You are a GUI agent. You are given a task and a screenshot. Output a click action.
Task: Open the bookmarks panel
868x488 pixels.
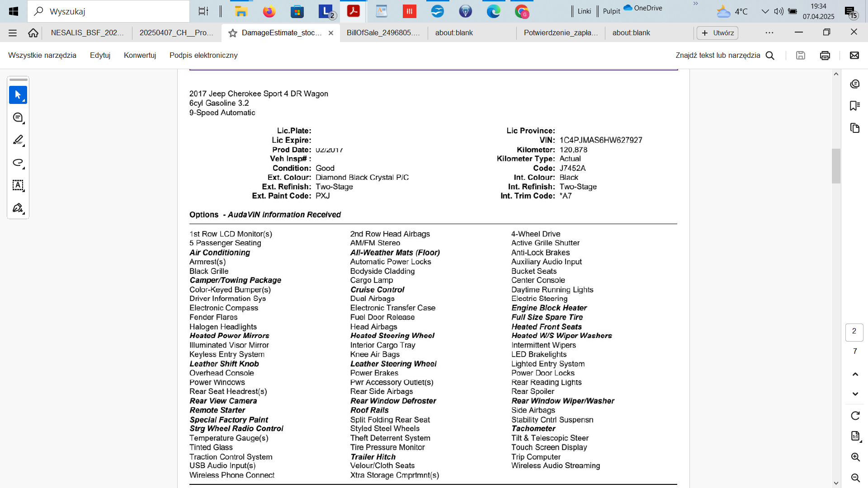coord(854,106)
